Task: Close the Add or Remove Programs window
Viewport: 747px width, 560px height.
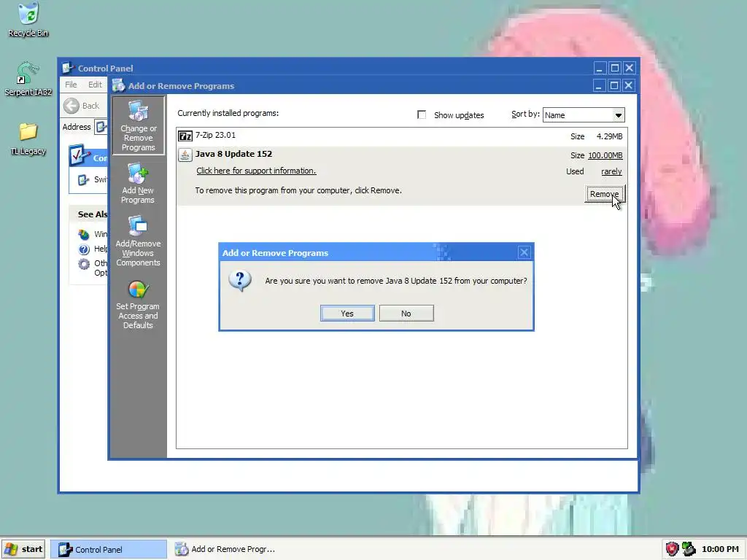Action: click(629, 85)
